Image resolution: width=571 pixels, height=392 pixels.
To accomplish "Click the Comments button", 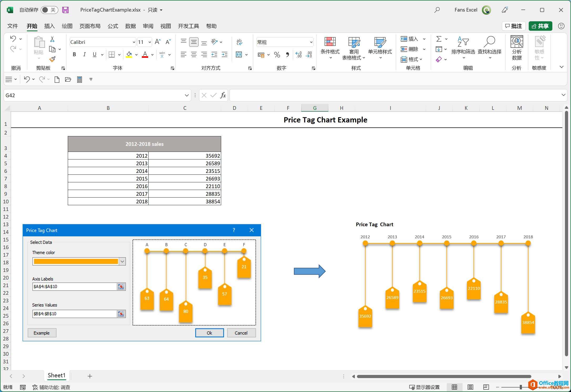I will [513, 26].
